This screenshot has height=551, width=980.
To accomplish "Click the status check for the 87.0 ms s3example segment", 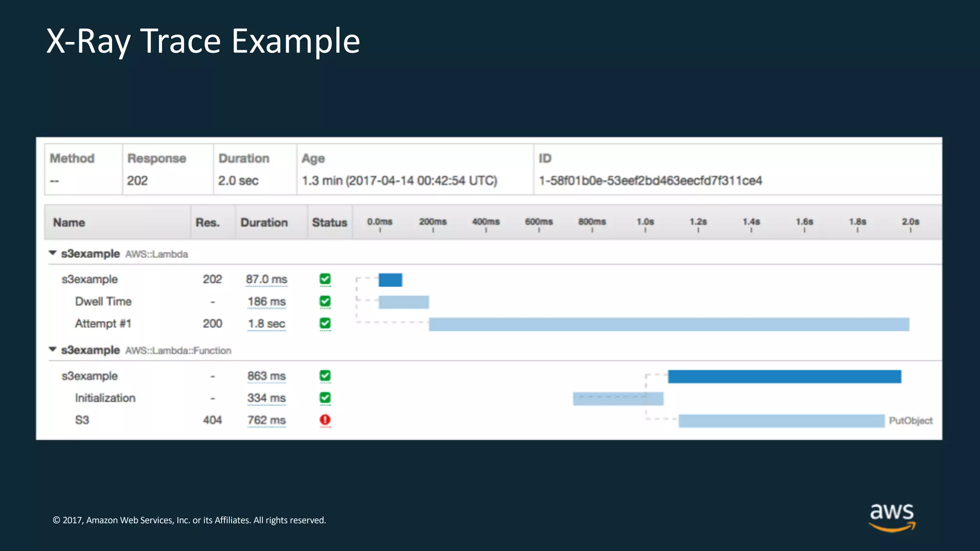I will point(325,279).
